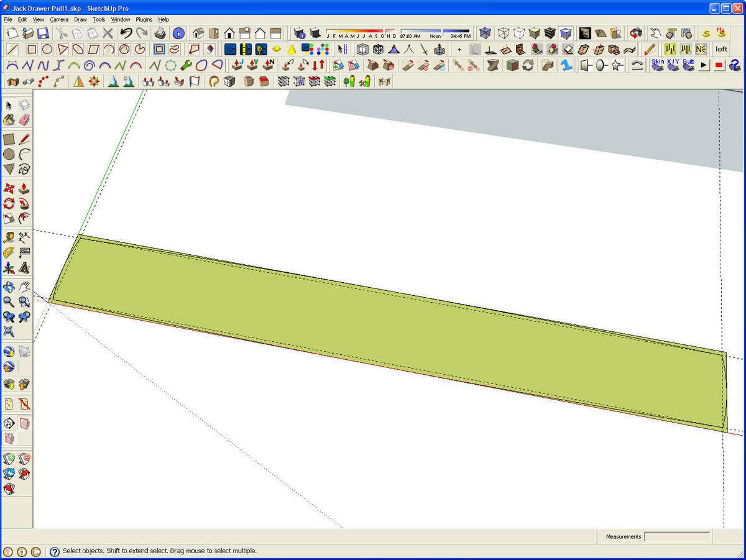Switch to the Front house view
The width and height of the screenshot is (746, 560).
(229, 34)
